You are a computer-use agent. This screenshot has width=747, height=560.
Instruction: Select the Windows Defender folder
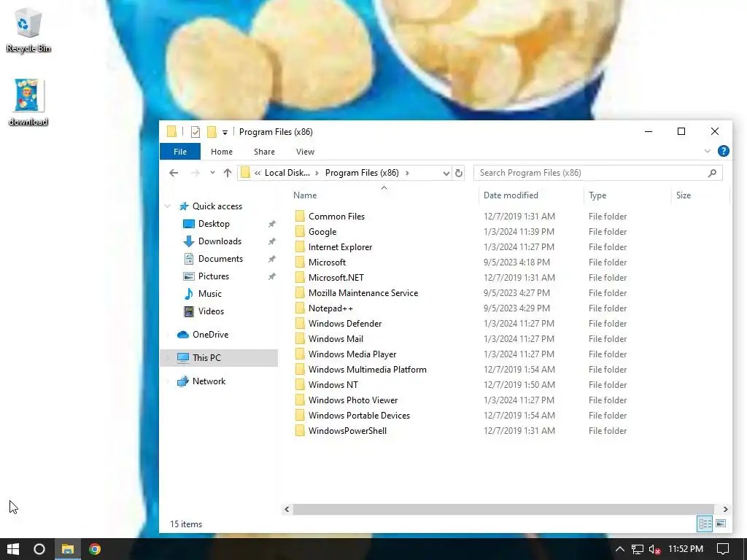(x=345, y=323)
